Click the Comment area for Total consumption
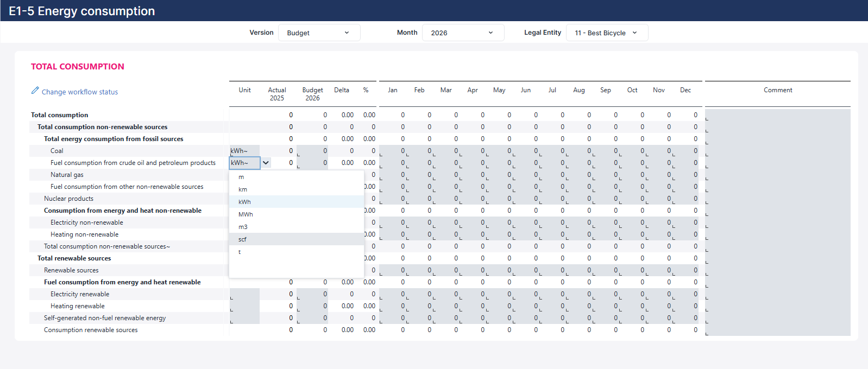Screen dimensions: 868x369 pos(778,115)
